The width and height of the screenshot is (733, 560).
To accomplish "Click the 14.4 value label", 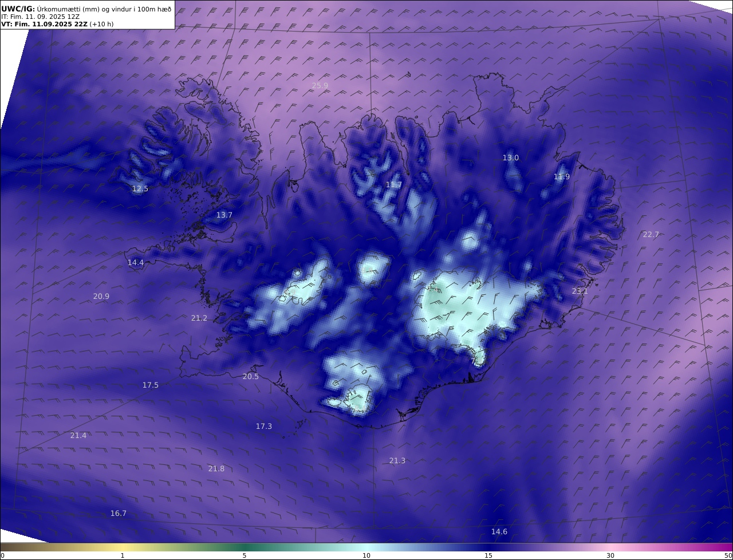I will coord(136,263).
